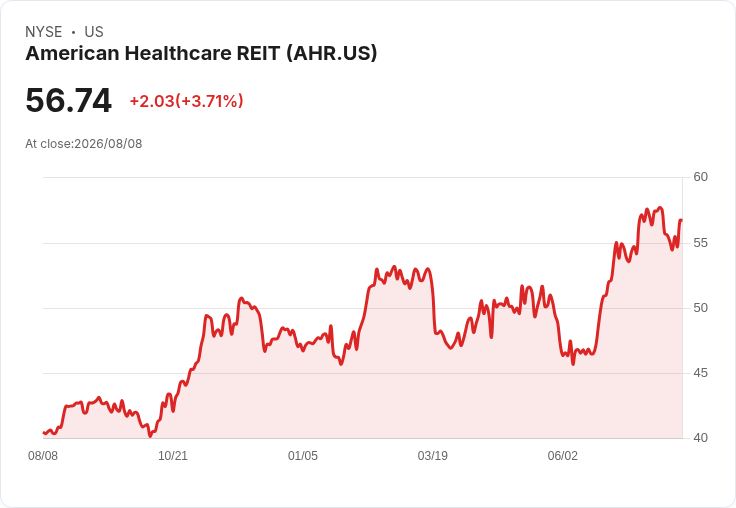Click the lowest dip before 10/21
736x508 pixels.
click(x=150, y=436)
